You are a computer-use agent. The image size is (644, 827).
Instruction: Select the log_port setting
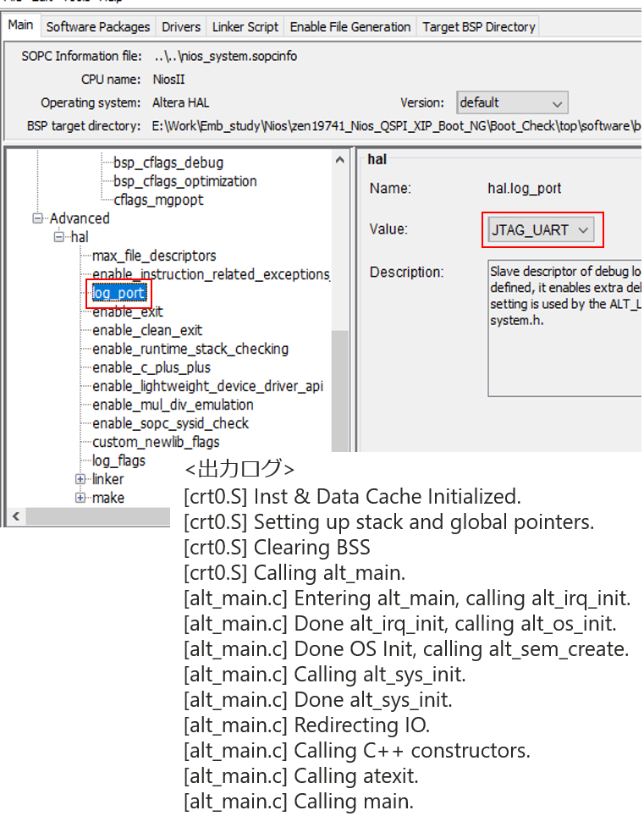(118, 293)
